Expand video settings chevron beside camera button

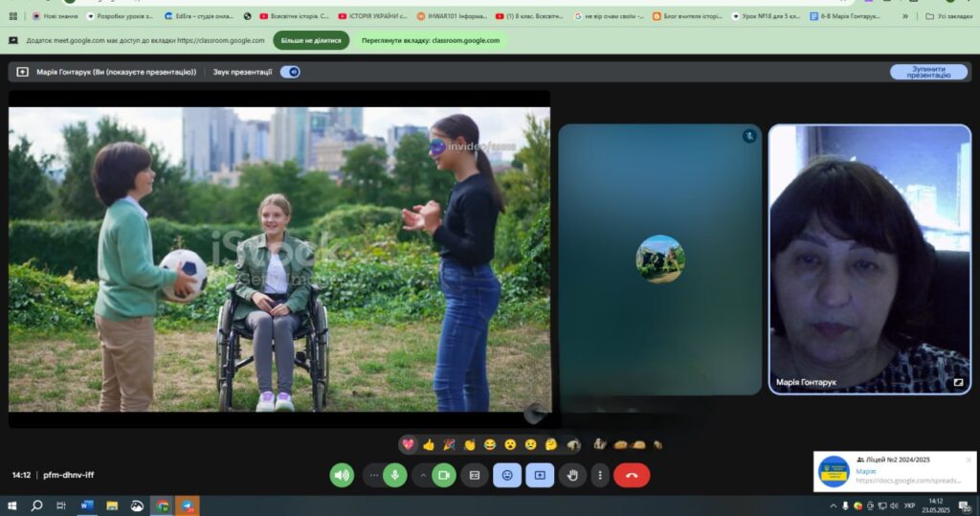pyautogui.click(x=423, y=476)
